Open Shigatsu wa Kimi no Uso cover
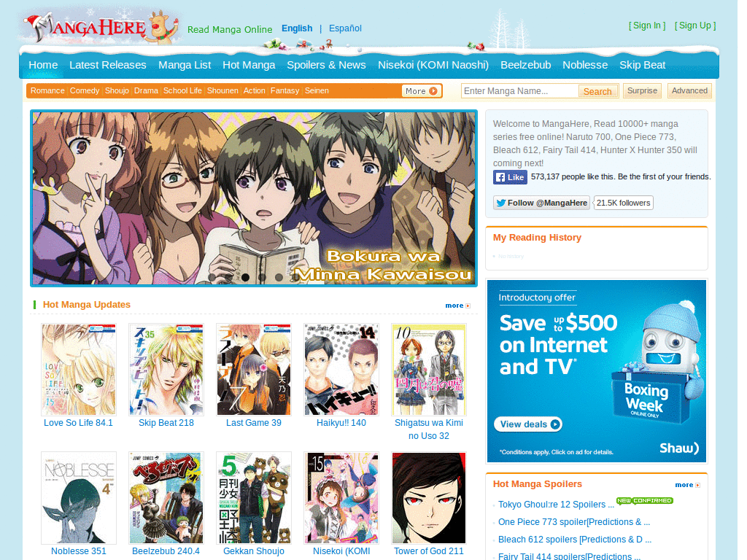This screenshot has height=560, width=747. (429, 370)
